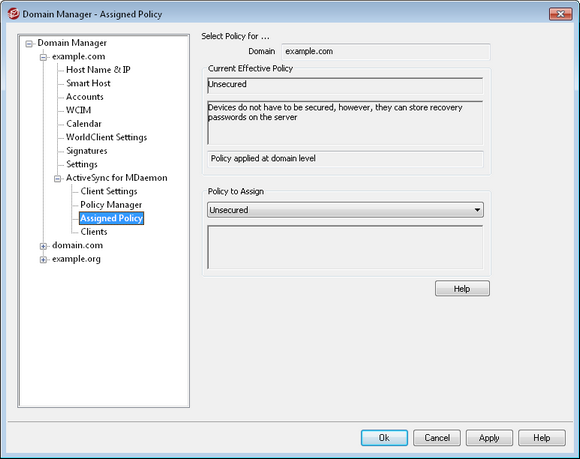Open the Policy to Assign dropdown
The height and width of the screenshot is (459, 580).
[345, 210]
